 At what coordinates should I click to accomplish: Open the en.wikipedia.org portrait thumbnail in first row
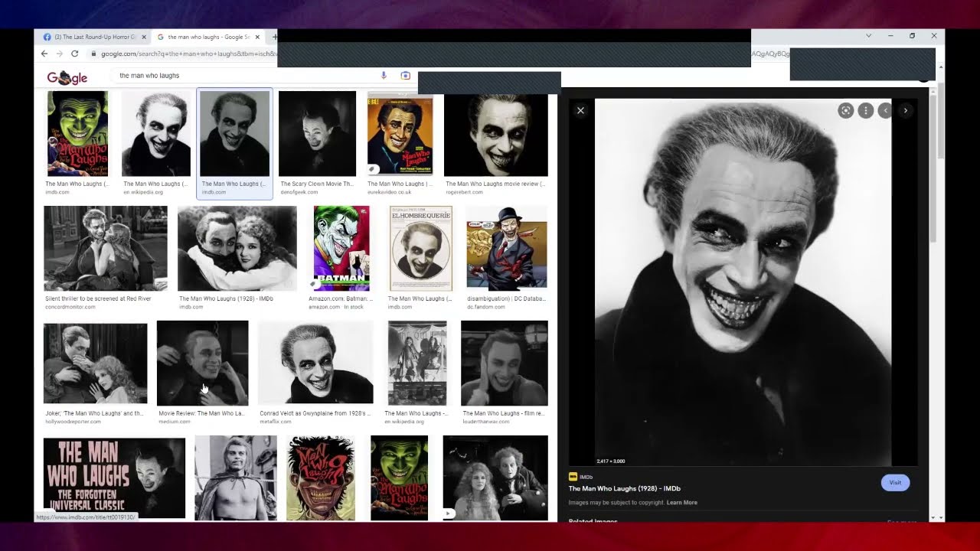click(156, 133)
